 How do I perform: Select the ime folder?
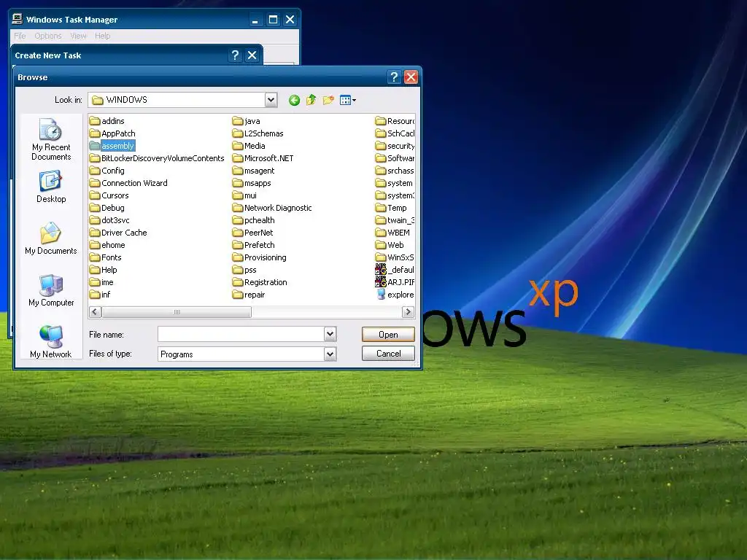[x=101, y=282]
